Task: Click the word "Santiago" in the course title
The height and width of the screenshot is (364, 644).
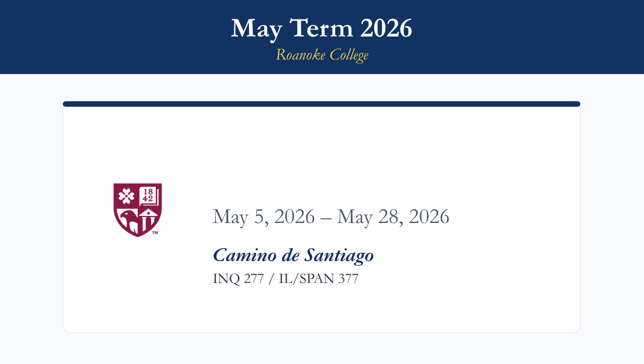Action: click(x=339, y=255)
